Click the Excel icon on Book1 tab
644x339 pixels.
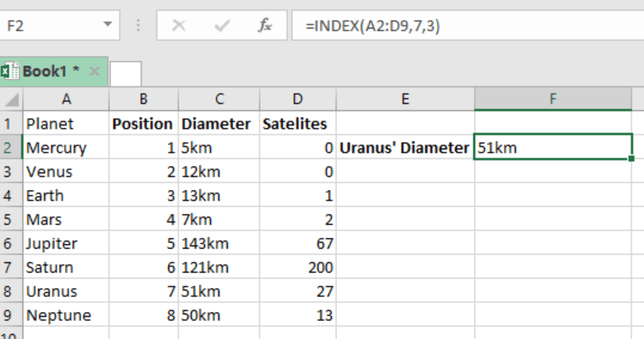(10, 71)
